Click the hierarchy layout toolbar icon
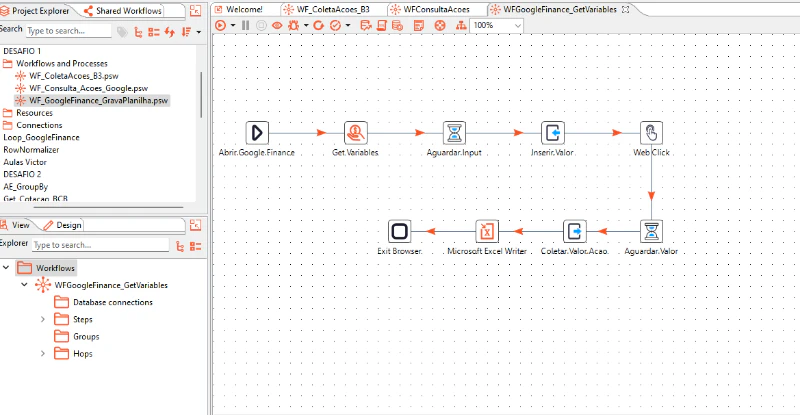800x415 pixels. 461,25
